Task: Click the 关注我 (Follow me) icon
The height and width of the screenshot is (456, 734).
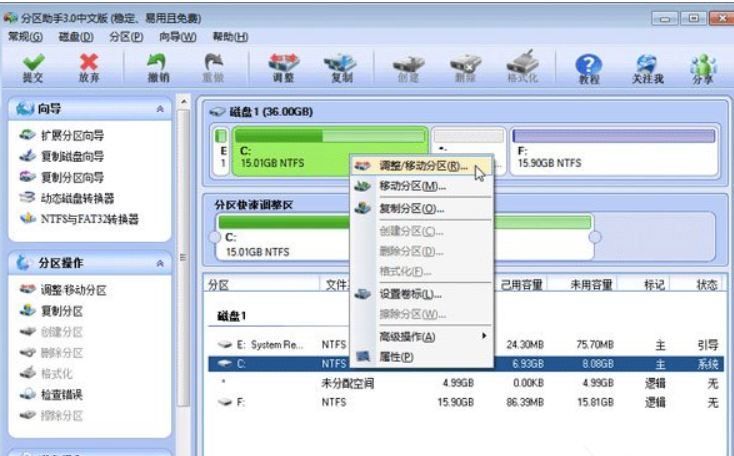Action: [647, 68]
